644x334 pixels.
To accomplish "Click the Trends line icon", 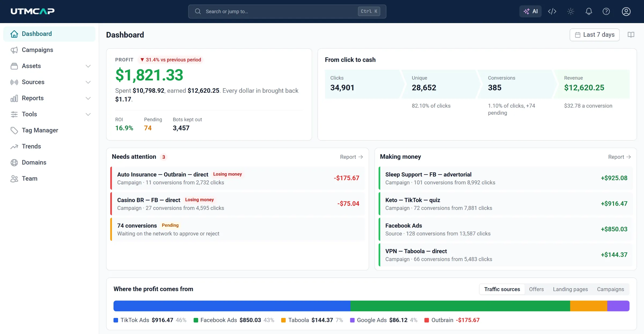I will coord(14,146).
